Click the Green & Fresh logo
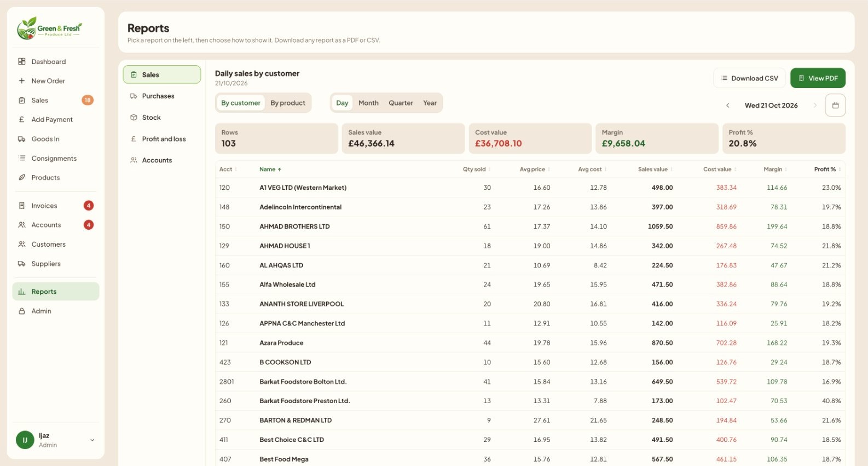 pos(49,28)
